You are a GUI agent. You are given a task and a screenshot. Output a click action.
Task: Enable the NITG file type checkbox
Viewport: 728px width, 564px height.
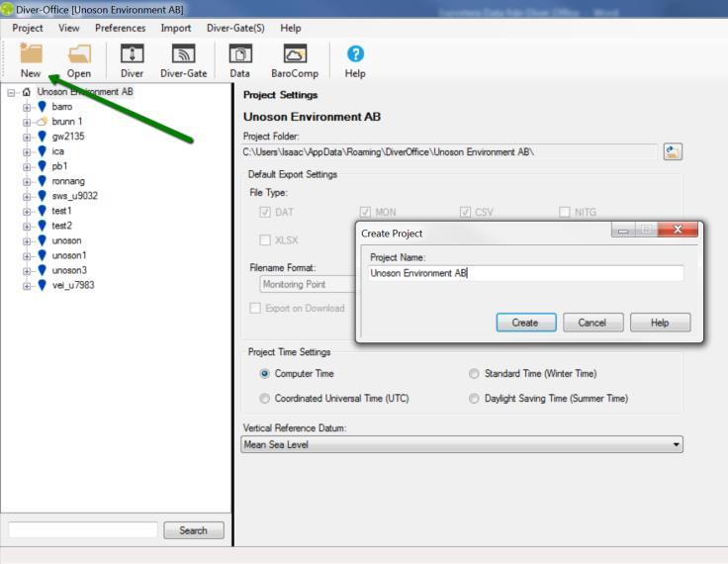coord(565,213)
